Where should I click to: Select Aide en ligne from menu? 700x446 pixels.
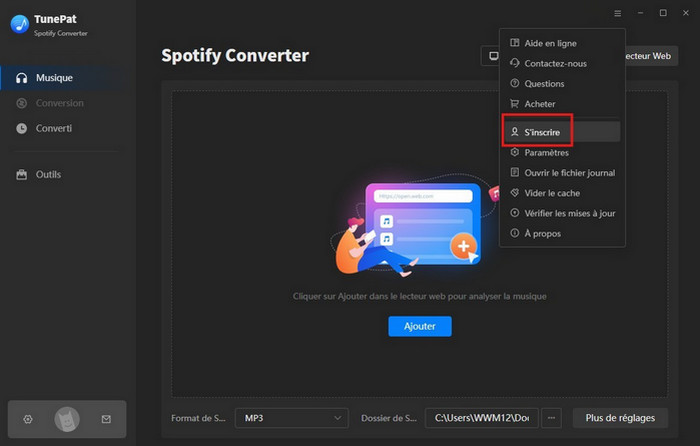[x=562, y=43]
